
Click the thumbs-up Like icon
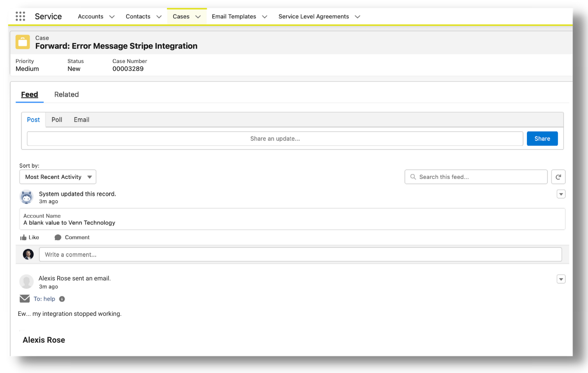pyautogui.click(x=24, y=237)
